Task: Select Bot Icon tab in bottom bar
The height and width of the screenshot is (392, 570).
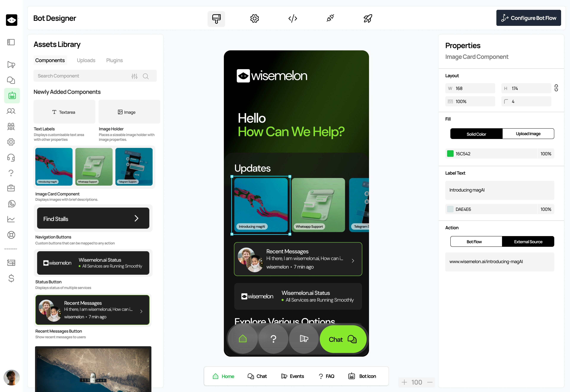Action: pos(362,376)
